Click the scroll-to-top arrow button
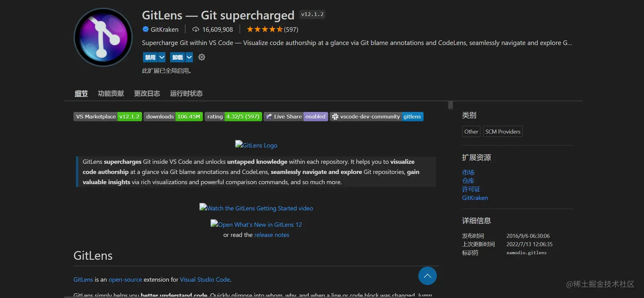 pyautogui.click(x=427, y=276)
